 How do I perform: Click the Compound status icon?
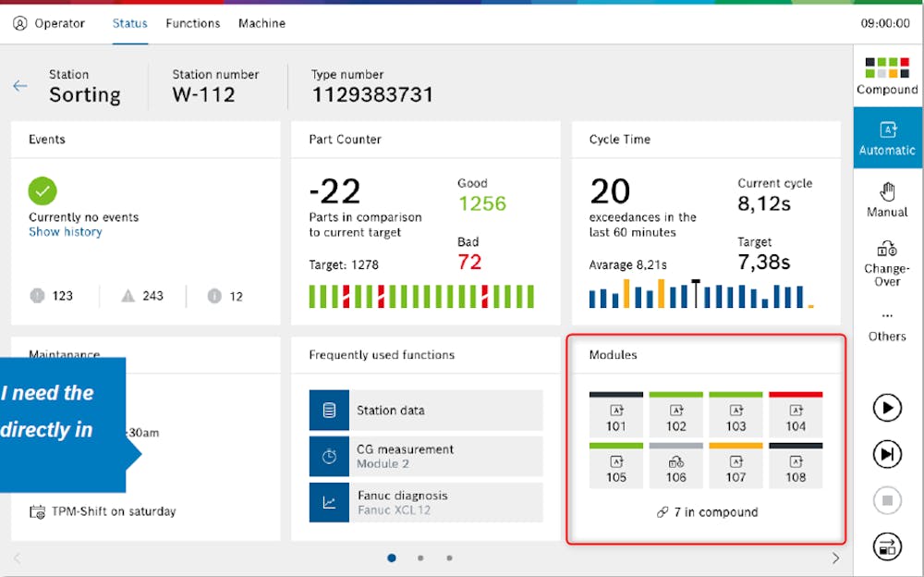click(x=886, y=74)
